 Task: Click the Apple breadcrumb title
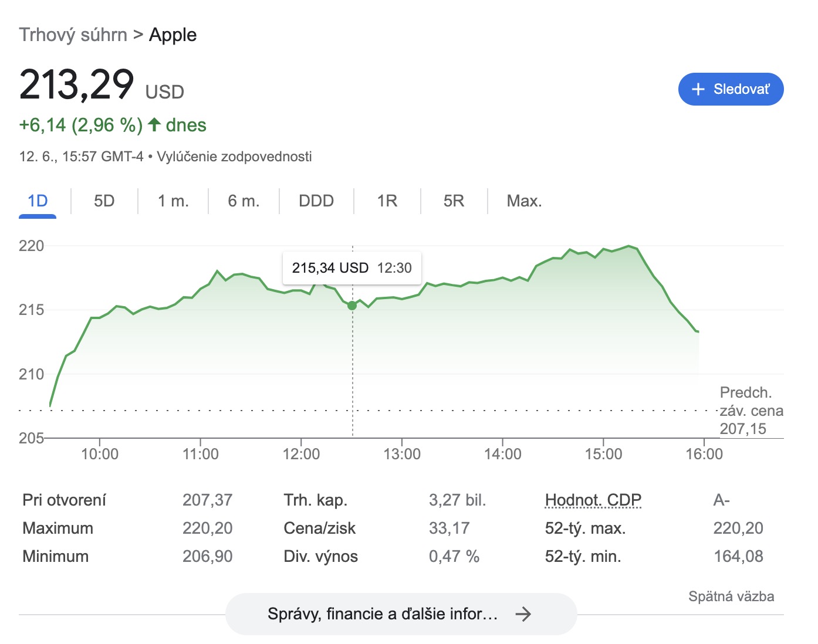[173, 35]
